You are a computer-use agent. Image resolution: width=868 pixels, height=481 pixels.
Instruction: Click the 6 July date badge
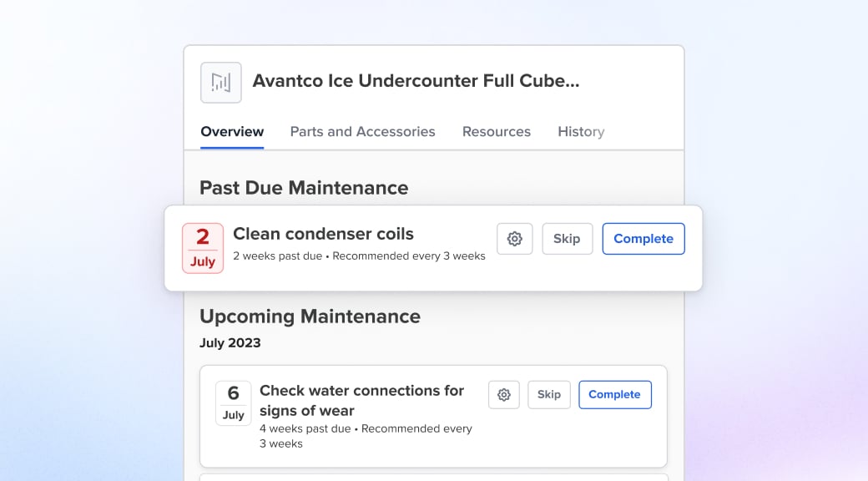pyautogui.click(x=234, y=403)
